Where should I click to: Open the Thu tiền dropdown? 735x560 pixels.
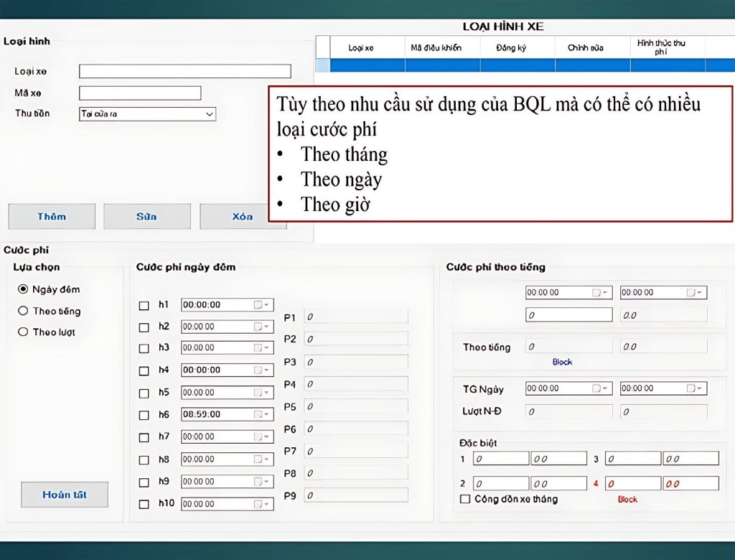[210, 114]
